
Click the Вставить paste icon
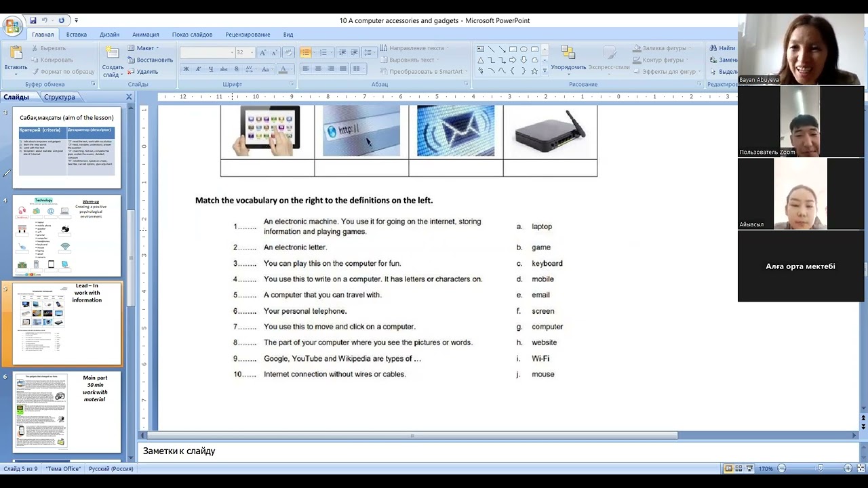(x=16, y=53)
